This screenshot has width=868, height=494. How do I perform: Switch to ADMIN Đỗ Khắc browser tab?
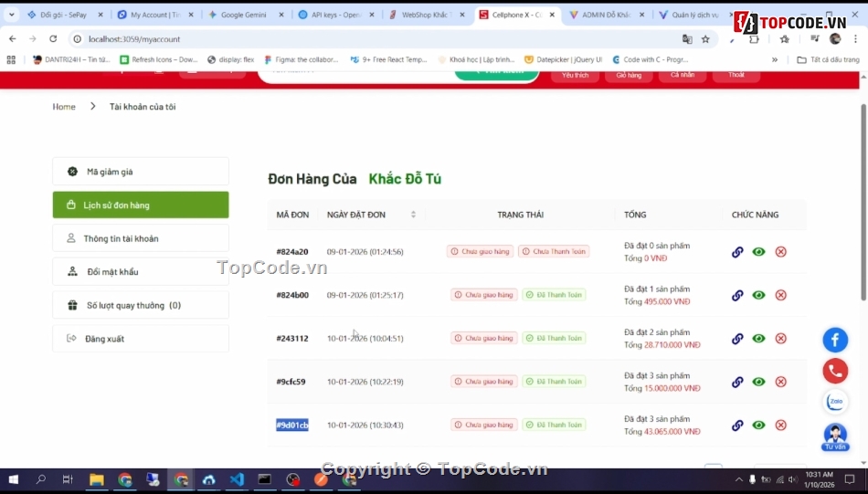tap(606, 15)
